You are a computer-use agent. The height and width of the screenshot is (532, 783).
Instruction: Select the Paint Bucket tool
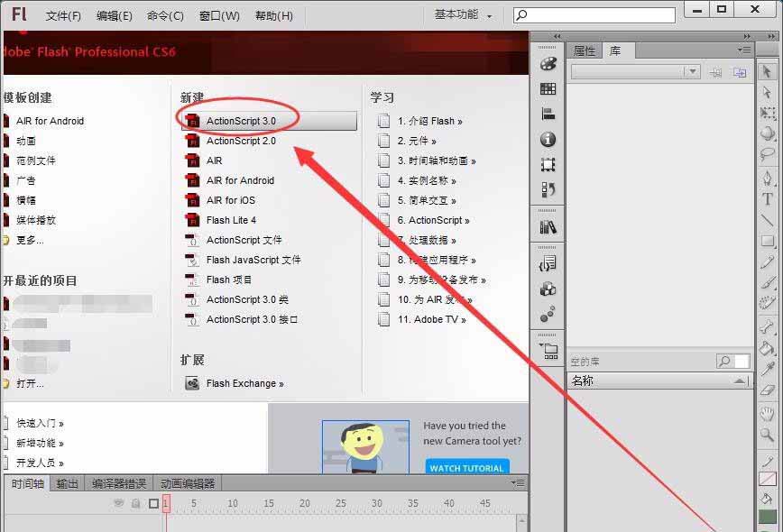(x=767, y=348)
